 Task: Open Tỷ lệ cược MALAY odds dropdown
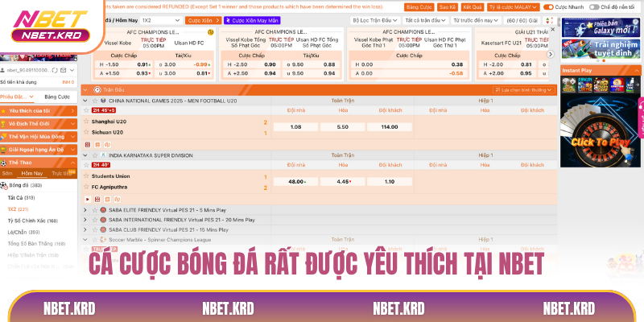click(514, 7)
